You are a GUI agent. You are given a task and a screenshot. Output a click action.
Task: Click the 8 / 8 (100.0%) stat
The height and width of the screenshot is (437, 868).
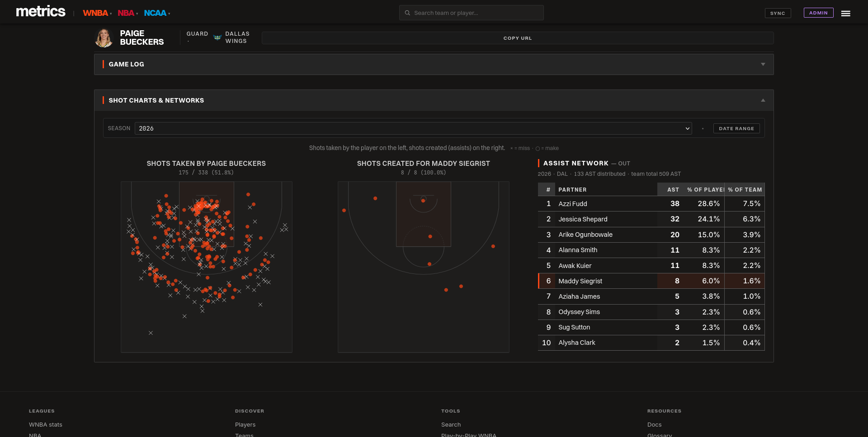[x=424, y=173]
